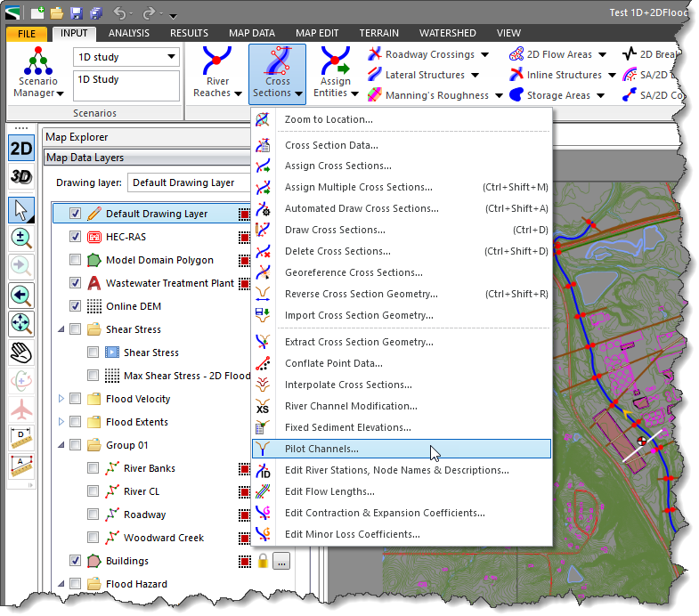The height and width of the screenshot is (616, 699).
Task: Open the MAP DATA ribbon tab
Action: 252,33
